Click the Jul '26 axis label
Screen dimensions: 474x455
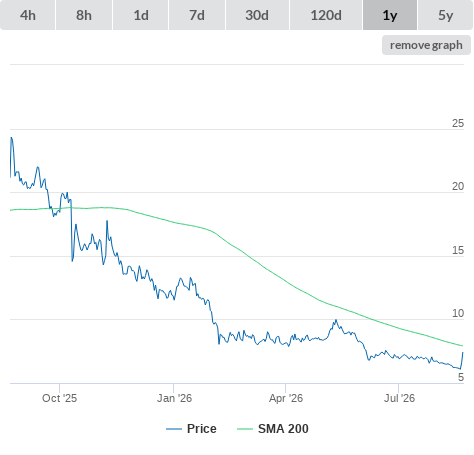point(399,398)
